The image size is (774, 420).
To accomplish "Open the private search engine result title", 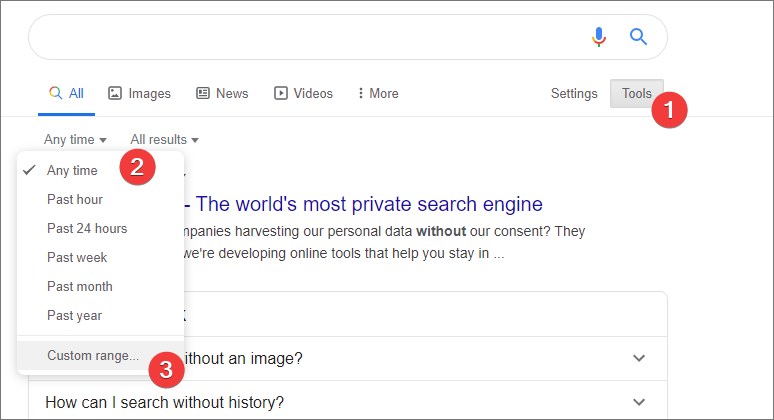I will click(368, 204).
